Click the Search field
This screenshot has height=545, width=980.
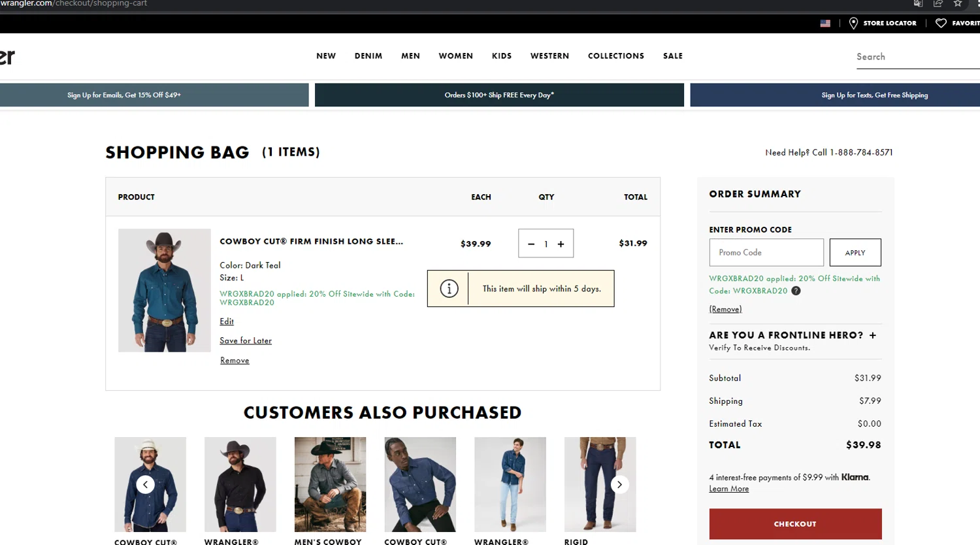918,57
